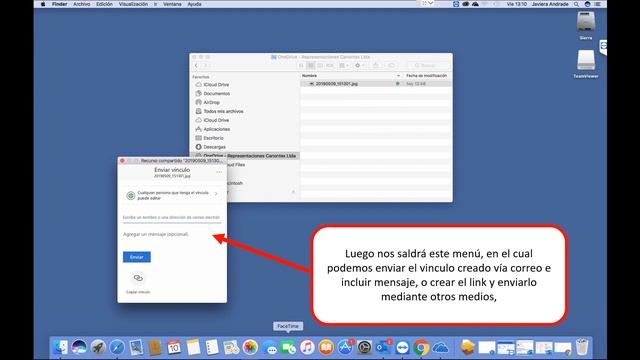Screen dimensions: 640x360
Task: Switch Finder to column view
Action: (320, 66)
